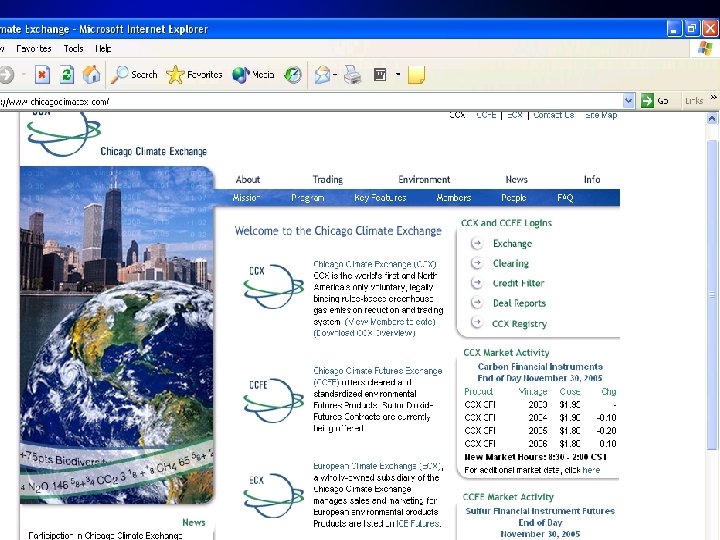Open the Tools menu

point(73,48)
